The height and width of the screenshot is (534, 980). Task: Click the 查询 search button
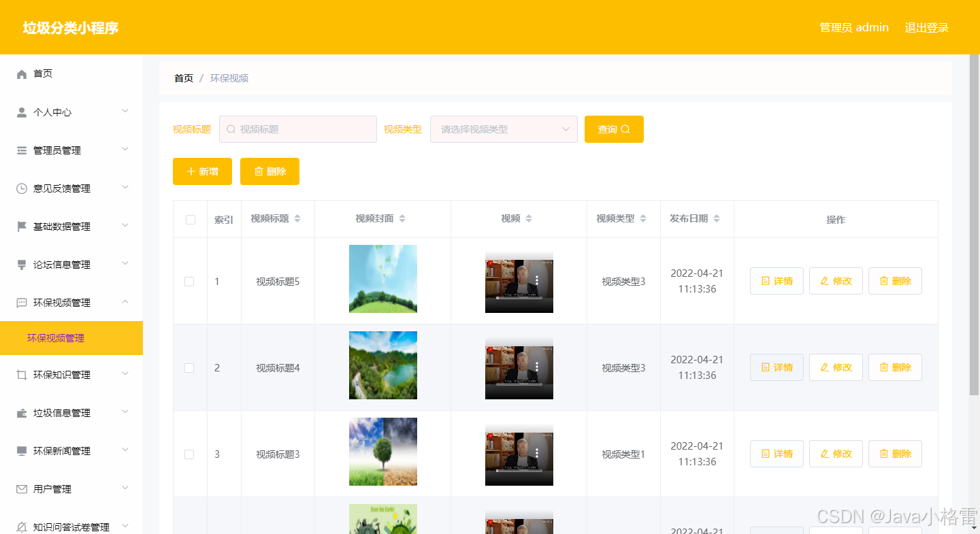pos(614,129)
